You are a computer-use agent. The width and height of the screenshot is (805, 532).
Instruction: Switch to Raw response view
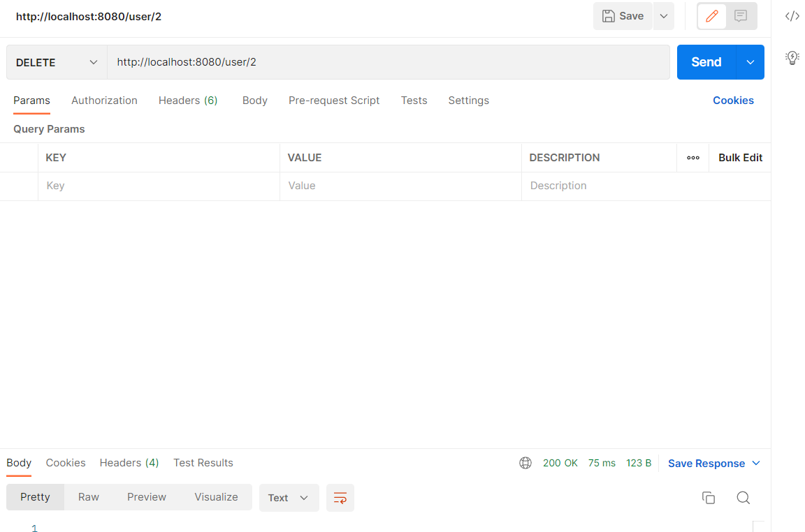88,497
